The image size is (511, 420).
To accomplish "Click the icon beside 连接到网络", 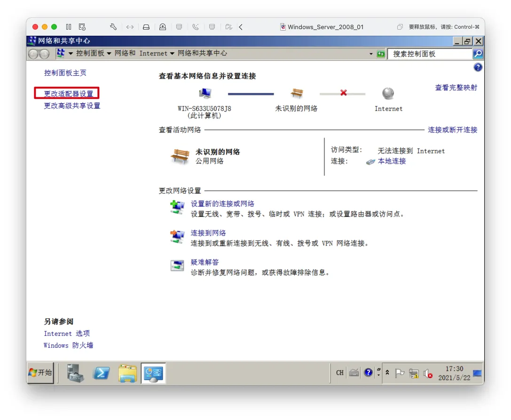I will click(177, 237).
